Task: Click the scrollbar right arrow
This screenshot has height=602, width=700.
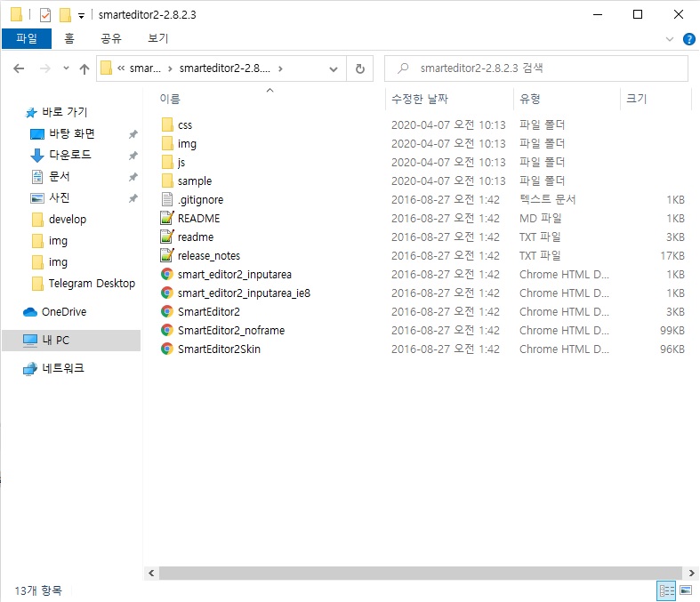Action: pyautogui.click(x=691, y=573)
